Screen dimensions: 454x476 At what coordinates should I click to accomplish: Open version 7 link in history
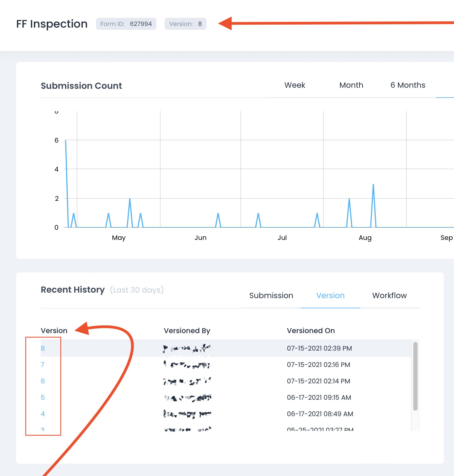pyautogui.click(x=43, y=365)
